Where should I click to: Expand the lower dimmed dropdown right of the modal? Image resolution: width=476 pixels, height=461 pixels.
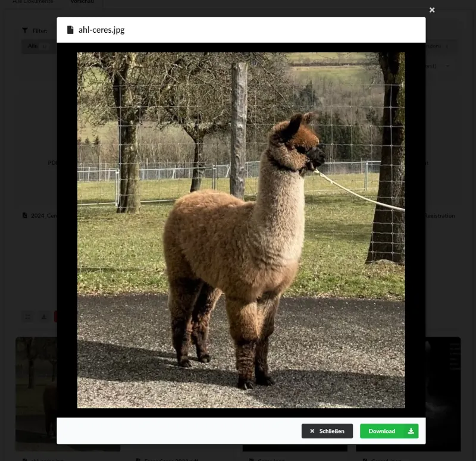[x=440, y=66]
